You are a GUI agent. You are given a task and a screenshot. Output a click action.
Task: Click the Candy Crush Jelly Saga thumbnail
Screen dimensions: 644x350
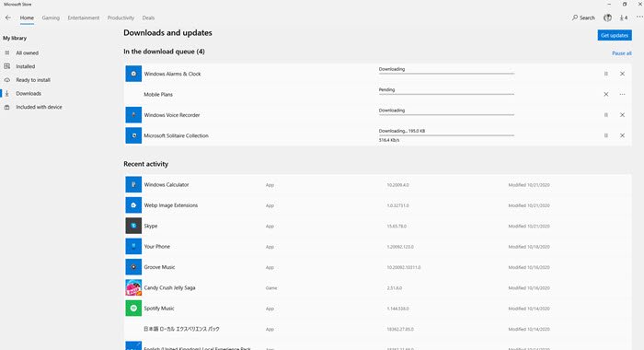point(133,287)
